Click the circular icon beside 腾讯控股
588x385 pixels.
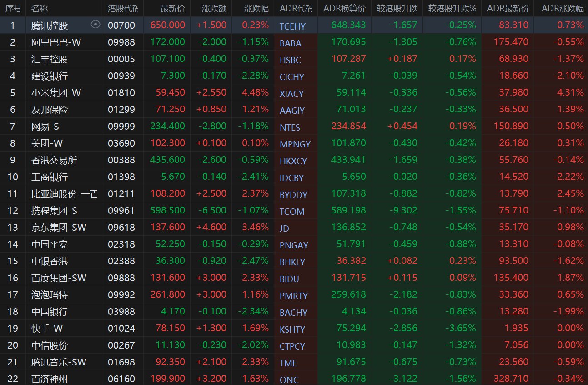[95, 25]
